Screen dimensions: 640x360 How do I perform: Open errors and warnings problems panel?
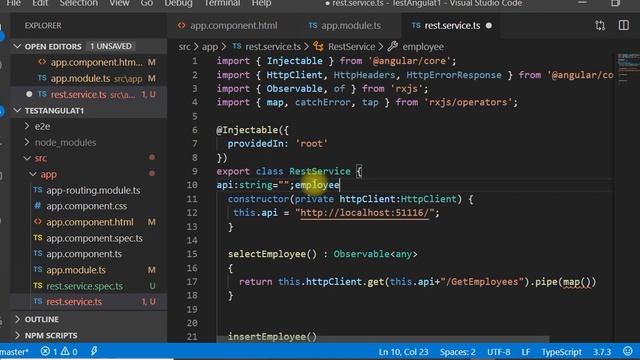pyautogui.click(x=59, y=352)
